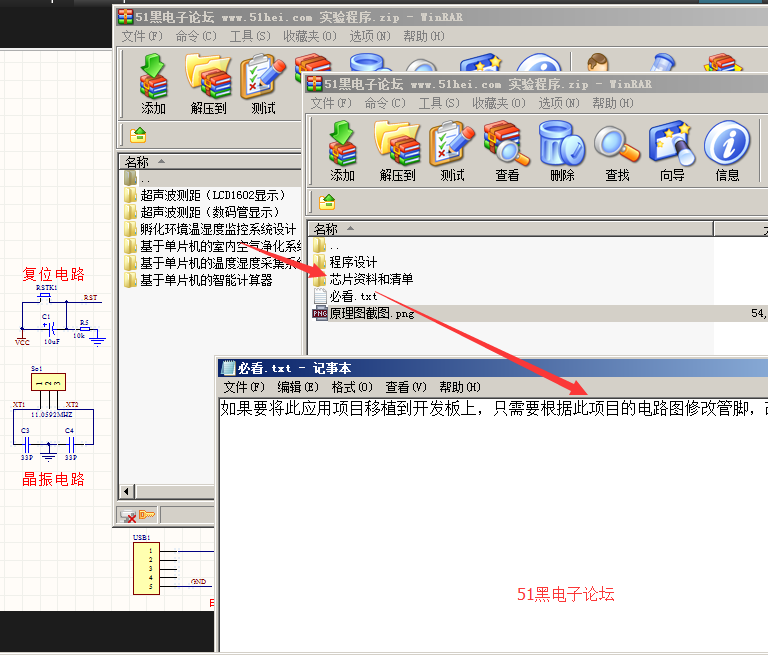Click the Delete (删除) trash icon in WinRAR
Screen dimensions: 768x655
562,150
